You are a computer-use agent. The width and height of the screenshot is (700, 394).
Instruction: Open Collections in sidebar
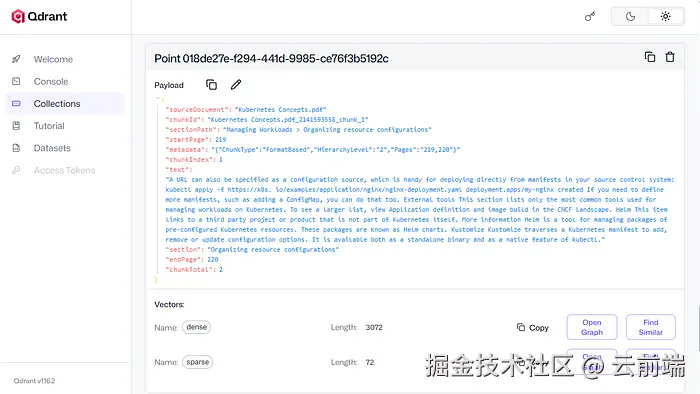64,104
